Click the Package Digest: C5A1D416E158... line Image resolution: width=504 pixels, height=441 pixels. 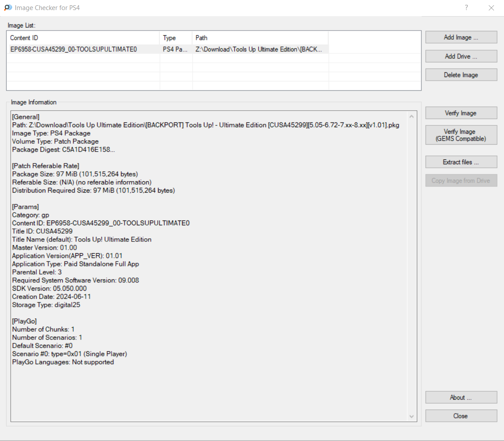(x=63, y=149)
